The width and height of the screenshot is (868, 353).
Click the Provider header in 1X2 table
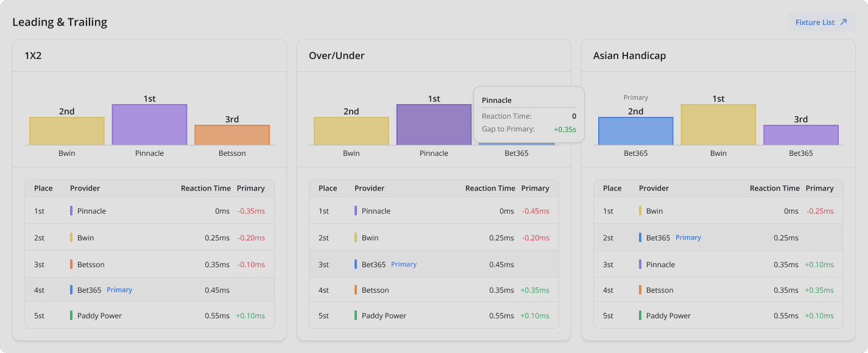(x=85, y=188)
